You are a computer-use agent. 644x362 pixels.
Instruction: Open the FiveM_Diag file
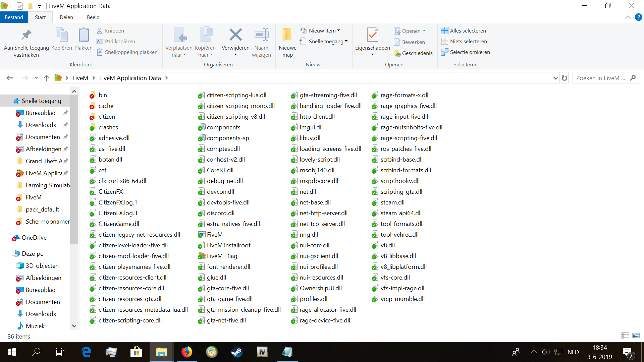(222, 256)
